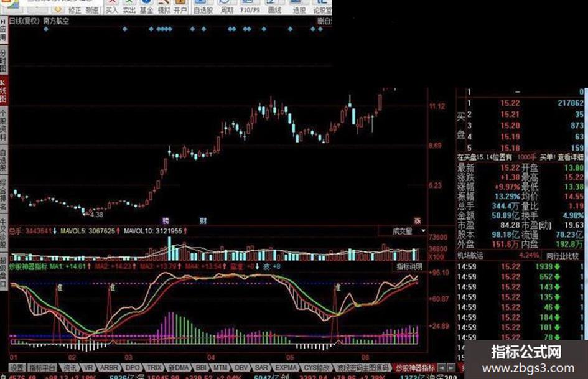Select the ARBR indicator tab
The image size is (588, 379).
click(109, 368)
